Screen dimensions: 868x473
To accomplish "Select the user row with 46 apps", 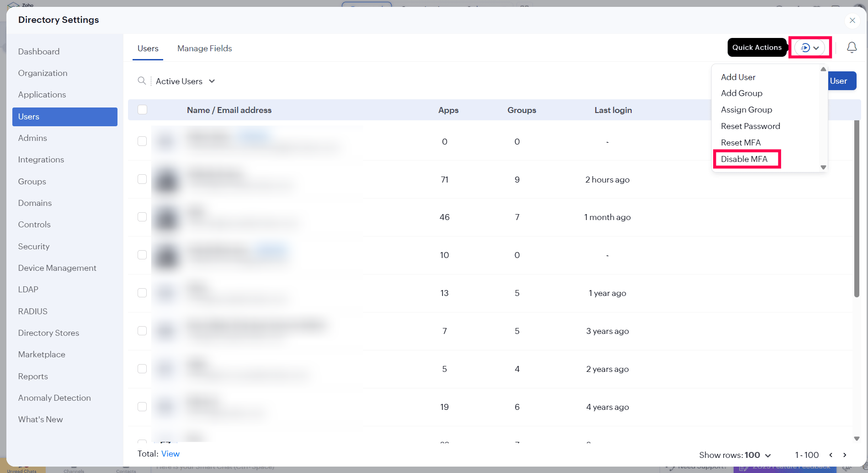I will click(142, 217).
